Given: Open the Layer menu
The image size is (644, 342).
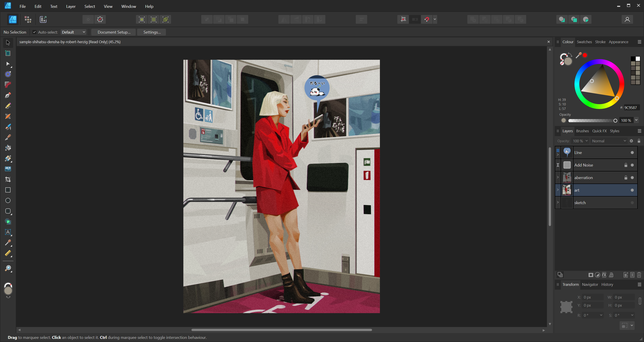Looking at the screenshot, I should pyautogui.click(x=70, y=6).
